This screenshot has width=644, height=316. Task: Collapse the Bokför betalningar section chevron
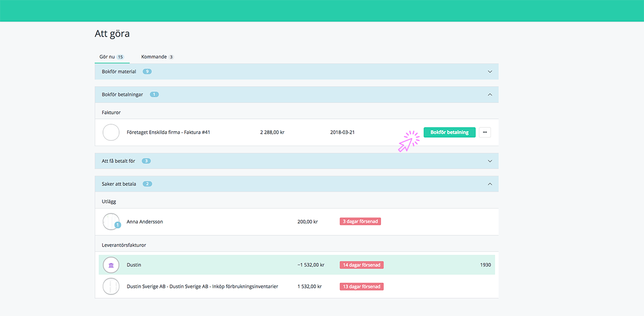pyautogui.click(x=489, y=95)
